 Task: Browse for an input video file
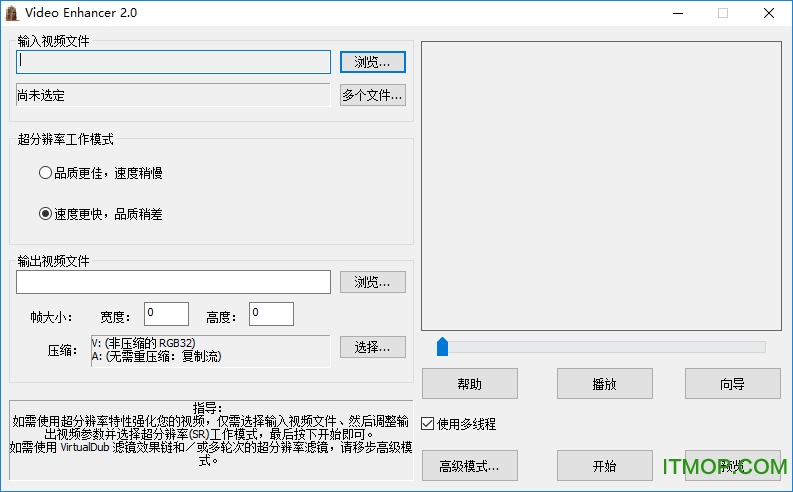(x=372, y=62)
